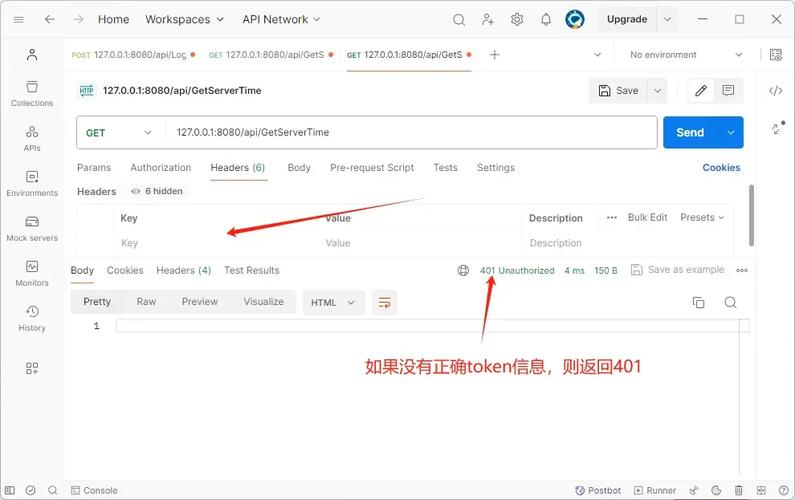Screen dimensions: 795x500
Task: Open APIs in the sidebar
Action: (32, 139)
